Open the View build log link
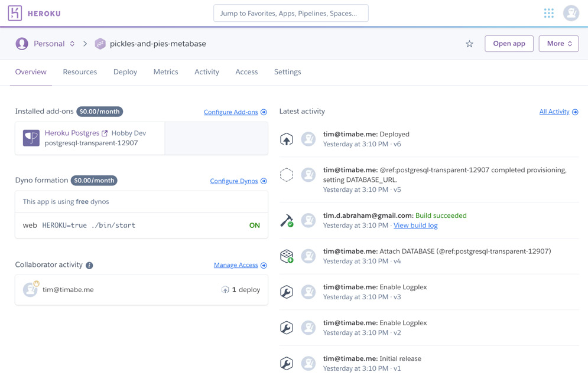 coord(415,226)
